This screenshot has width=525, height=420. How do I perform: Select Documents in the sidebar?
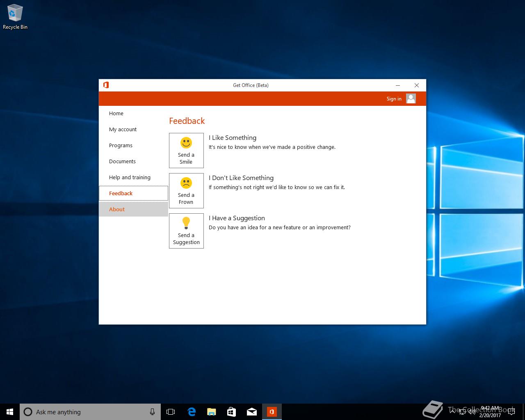tap(133, 161)
